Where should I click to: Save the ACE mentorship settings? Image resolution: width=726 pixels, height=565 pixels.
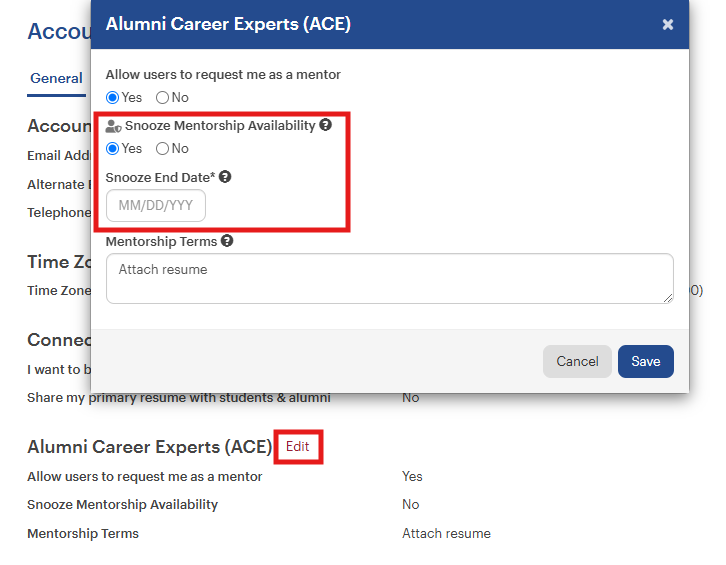click(646, 361)
